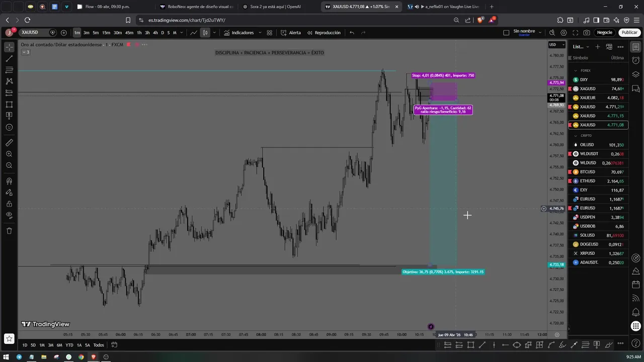
Task: Expand the chart type dropdown
Action: 214,33
